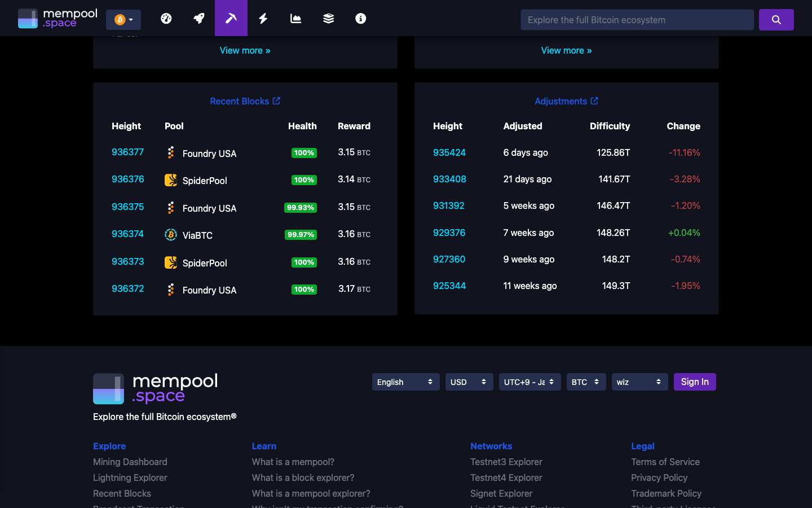Open the info documentation icon
Image resolution: width=812 pixels, height=508 pixels.
pos(360,18)
